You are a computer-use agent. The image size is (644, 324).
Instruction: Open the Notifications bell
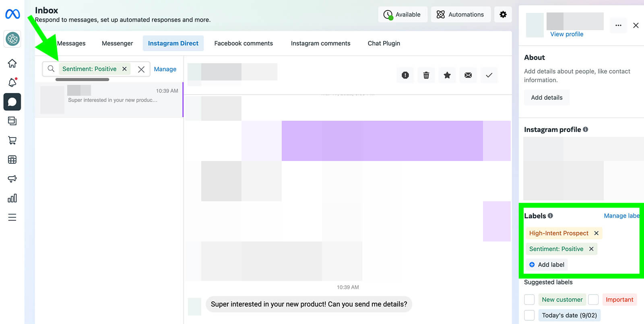(12, 83)
